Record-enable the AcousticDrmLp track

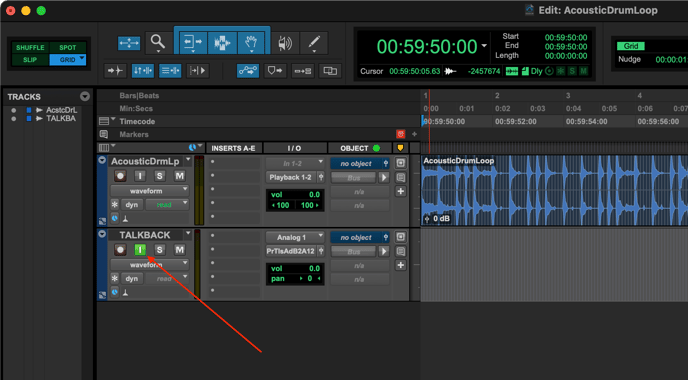[120, 176]
